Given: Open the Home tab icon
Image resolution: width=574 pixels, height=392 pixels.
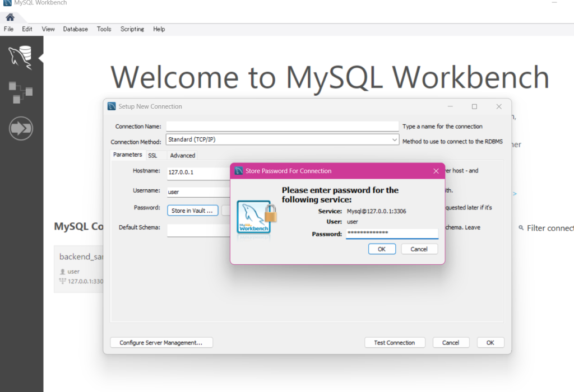Looking at the screenshot, I should (x=10, y=17).
